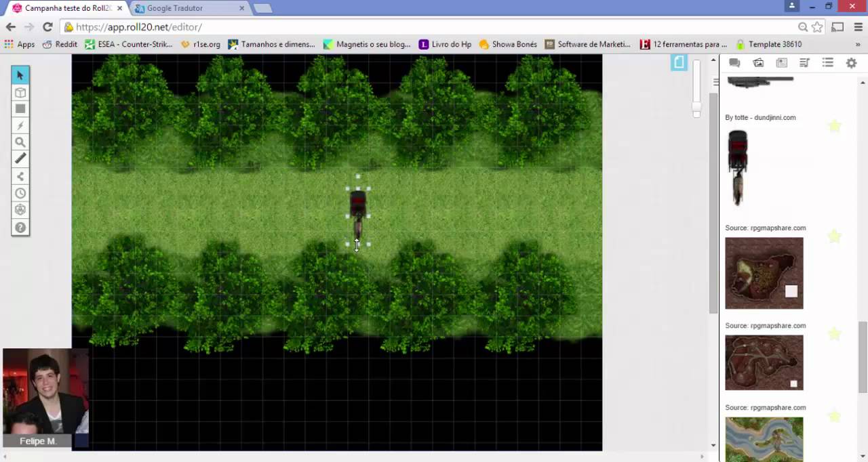Screen dimensions: 868x462
Task: Select the dark weapon image thumbnail
Action: [760, 81]
